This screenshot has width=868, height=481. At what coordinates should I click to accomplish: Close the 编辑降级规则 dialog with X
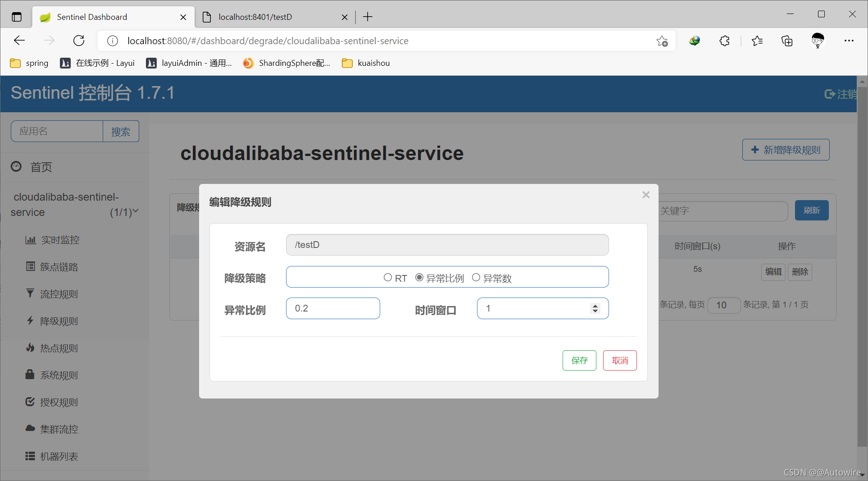646,195
